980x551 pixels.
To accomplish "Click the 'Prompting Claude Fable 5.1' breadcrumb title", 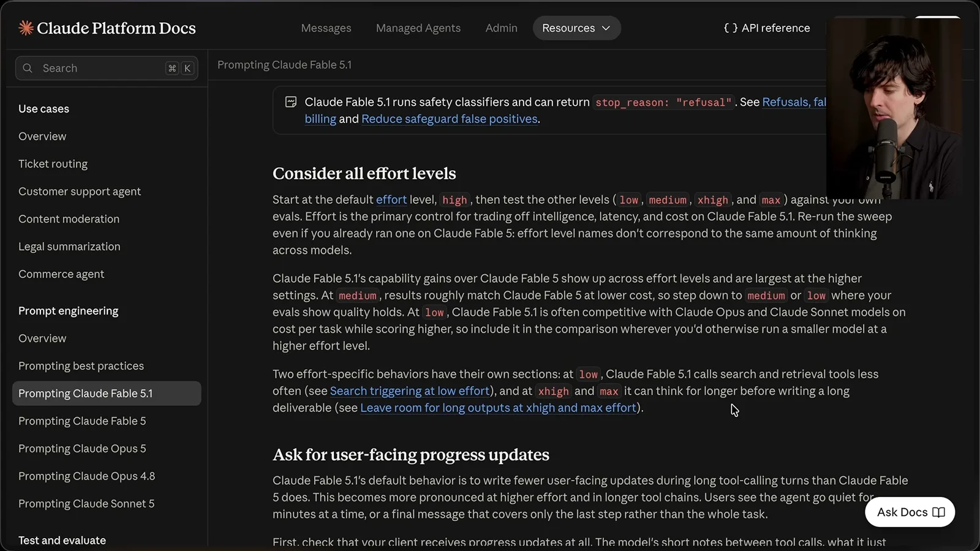I will pos(284,65).
